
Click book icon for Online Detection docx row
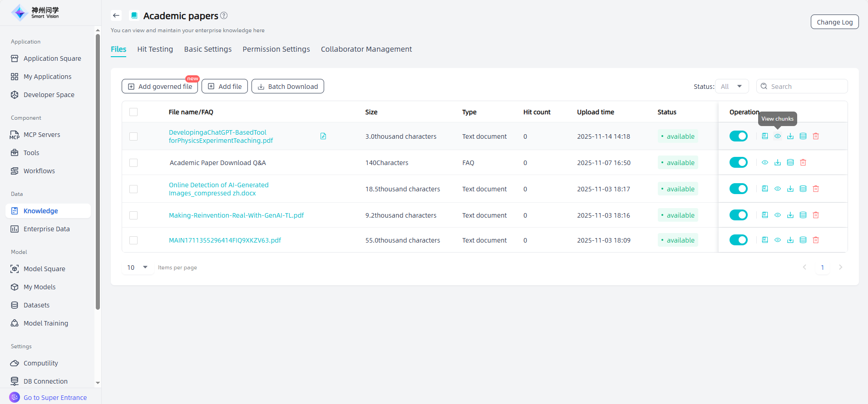[x=764, y=189]
